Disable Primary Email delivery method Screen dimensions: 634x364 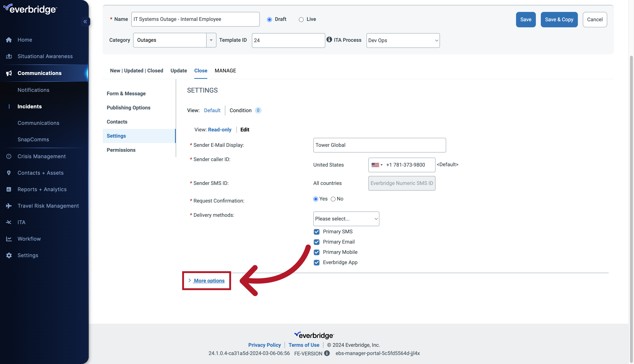tap(317, 242)
